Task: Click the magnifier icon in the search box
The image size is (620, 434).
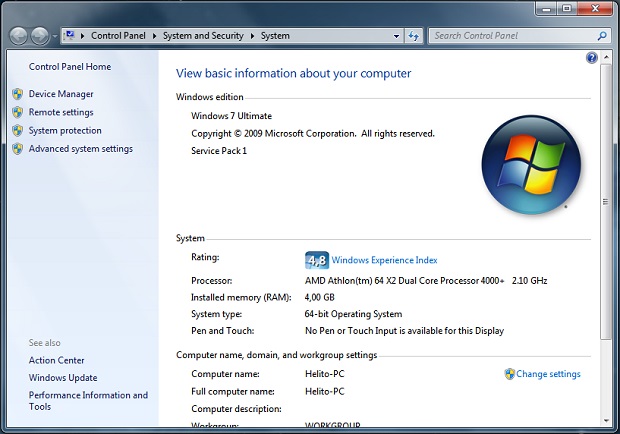Action: tap(602, 36)
